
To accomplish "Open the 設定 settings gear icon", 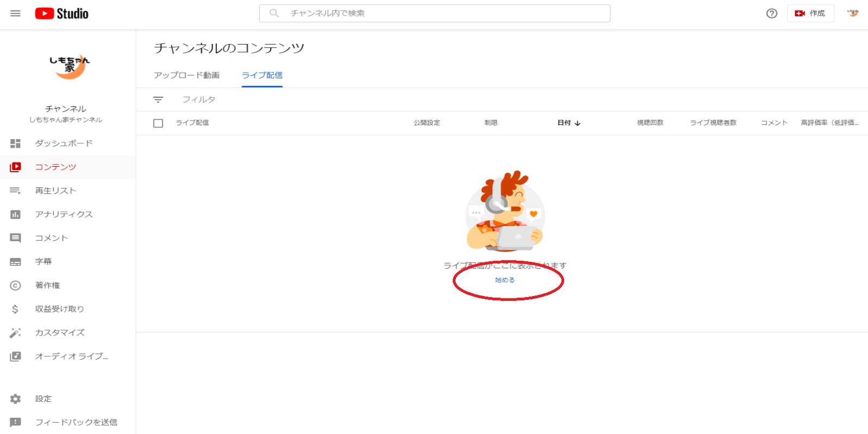I will coord(15,399).
